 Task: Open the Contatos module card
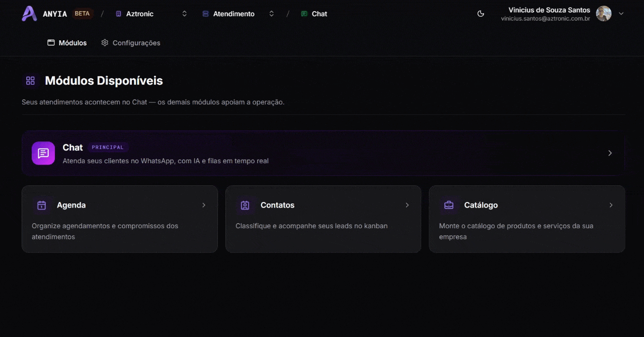pos(323,219)
